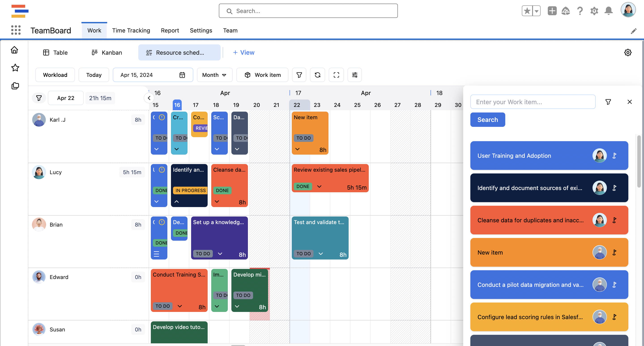Click filter icon beside work item search
This screenshot has height=346, width=644.
click(608, 102)
